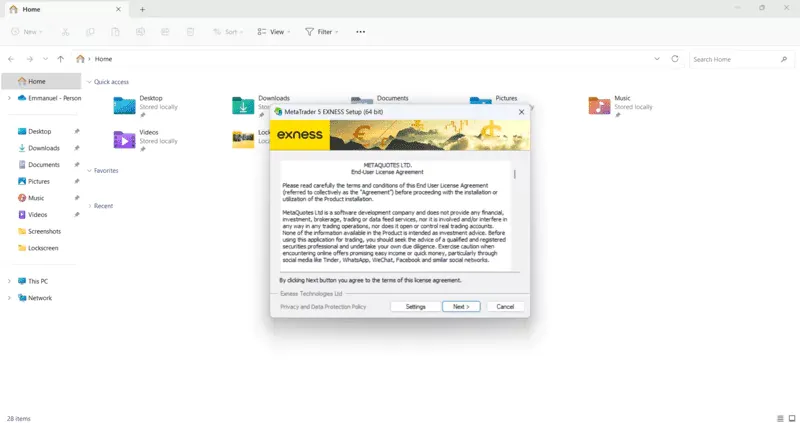Click the Pictures label in Quick access
Screen dimensions: 800x423
tap(506, 98)
